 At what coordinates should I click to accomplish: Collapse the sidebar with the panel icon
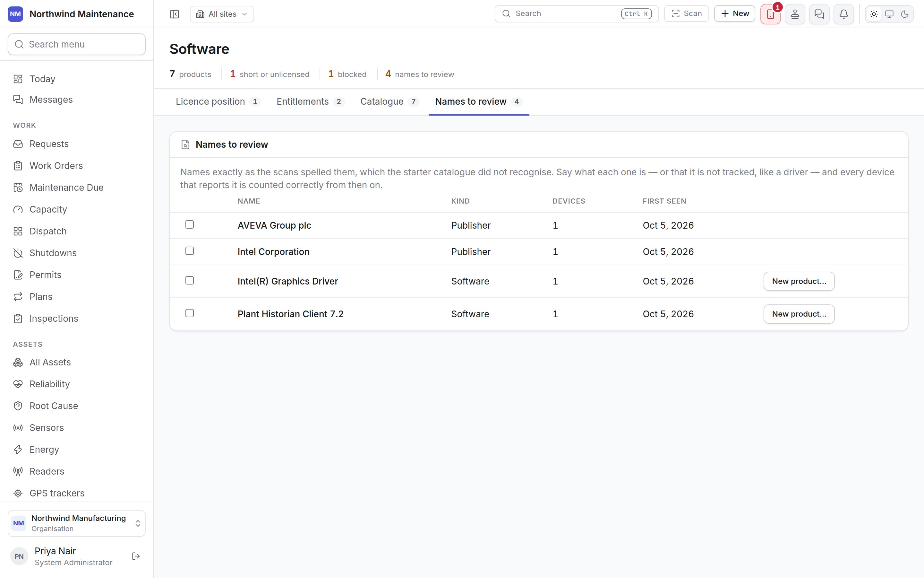[175, 14]
